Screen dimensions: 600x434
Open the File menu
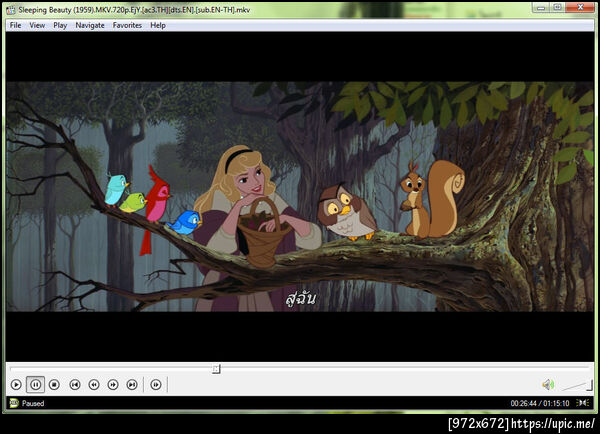[15, 25]
